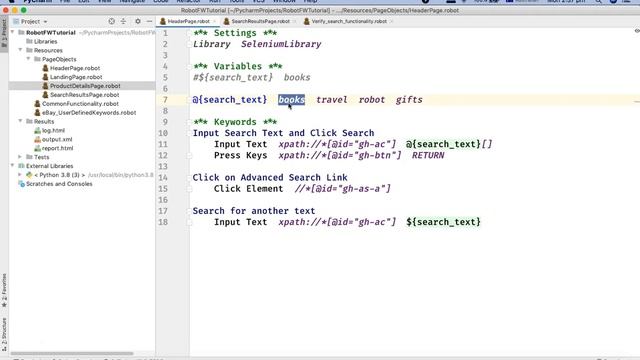
Task: Open SearchResultsPage.robot in project tree
Action: pyautogui.click(x=84, y=95)
